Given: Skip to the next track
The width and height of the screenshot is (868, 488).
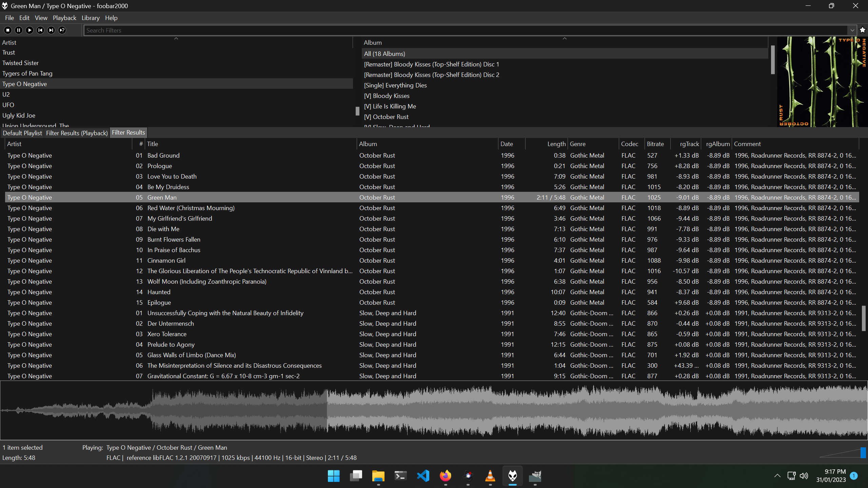Looking at the screenshot, I should 51,30.
